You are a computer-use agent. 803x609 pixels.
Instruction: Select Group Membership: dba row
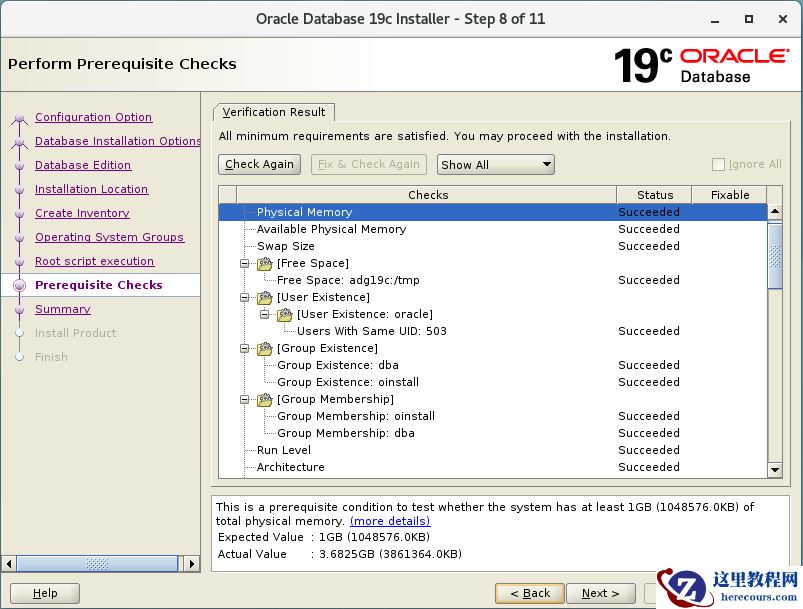pyautogui.click(x=493, y=433)
